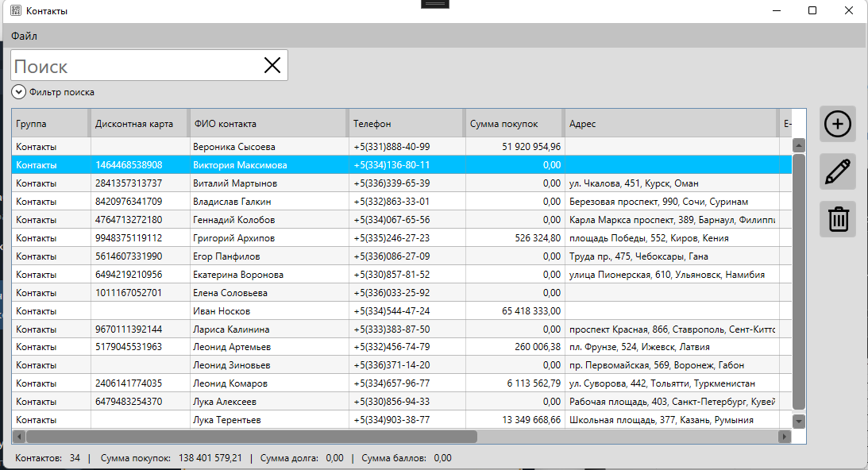868x470 pixels.
Task: Click the add contact plus icon
Action: pos(838,124)
